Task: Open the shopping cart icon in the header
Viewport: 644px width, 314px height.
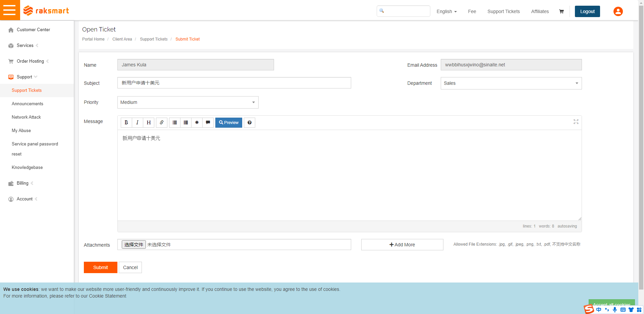Action: [x=561, y=11]
